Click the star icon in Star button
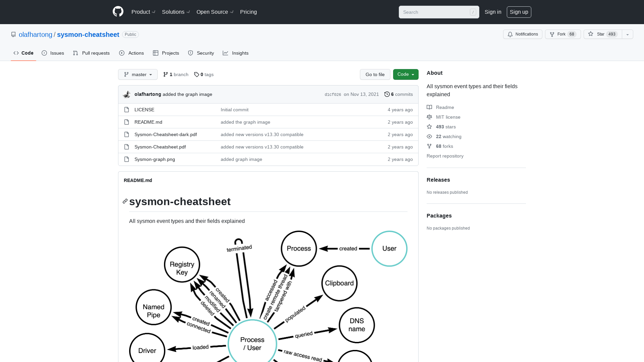 pyautogui.click(x=591, y=34)
